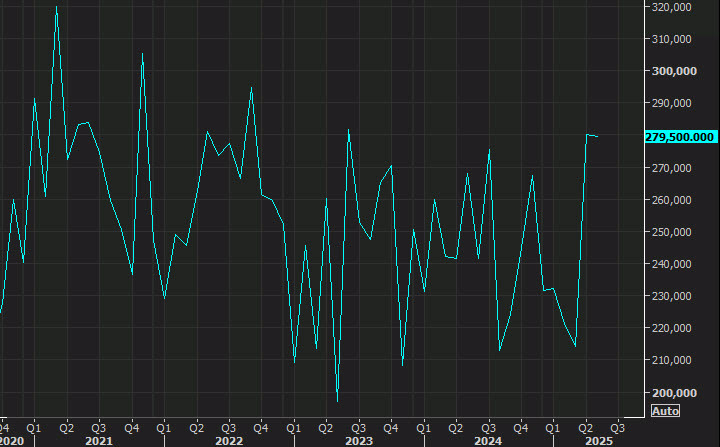The width and height of the screenshot is (720, 447).
Task: Click the Q1 label beginning 2024
Action: 423,428
